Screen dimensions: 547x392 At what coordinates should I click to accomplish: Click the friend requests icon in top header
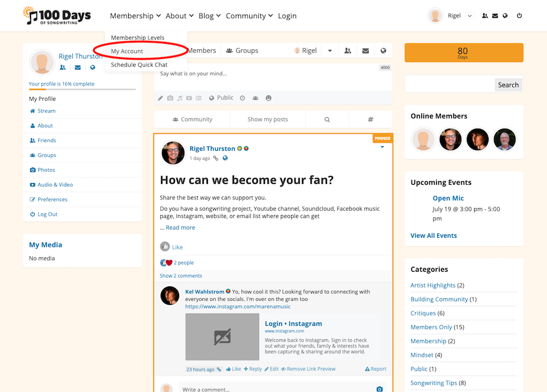(485, 16)
